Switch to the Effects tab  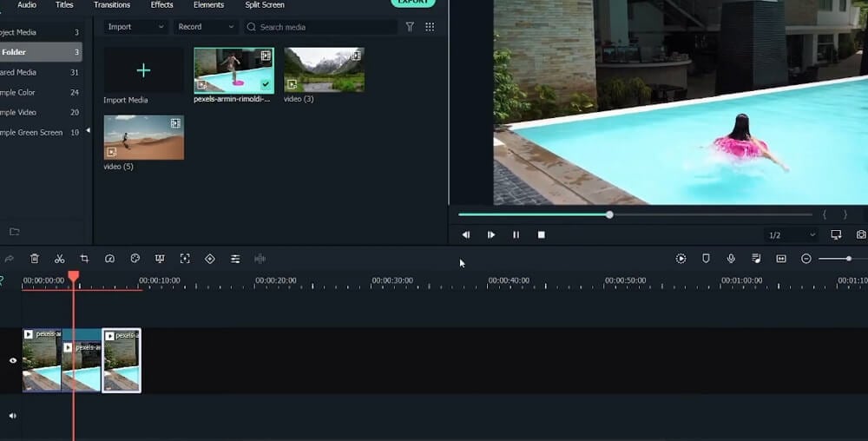click(x=161, y=5)
